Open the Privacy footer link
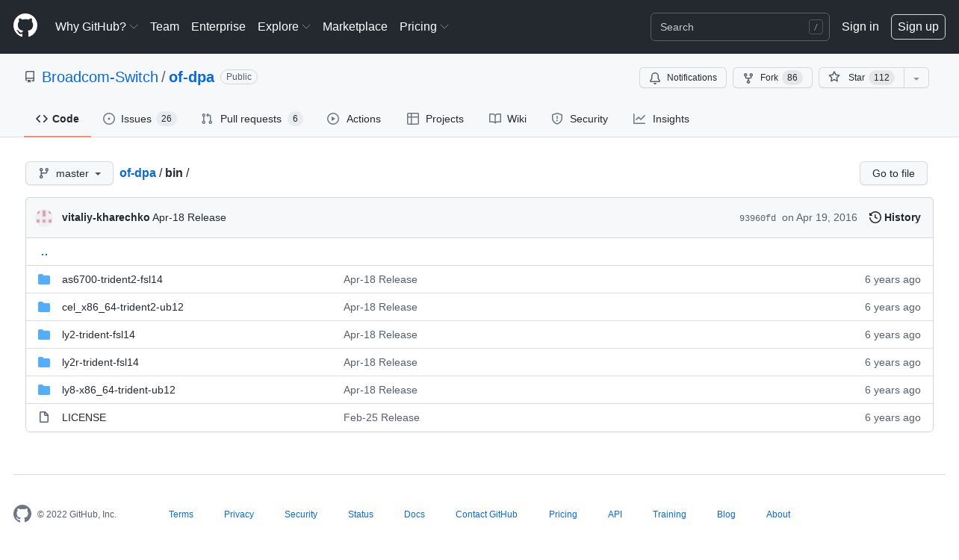This screenshot has width=959, height=560. [239, 514]
